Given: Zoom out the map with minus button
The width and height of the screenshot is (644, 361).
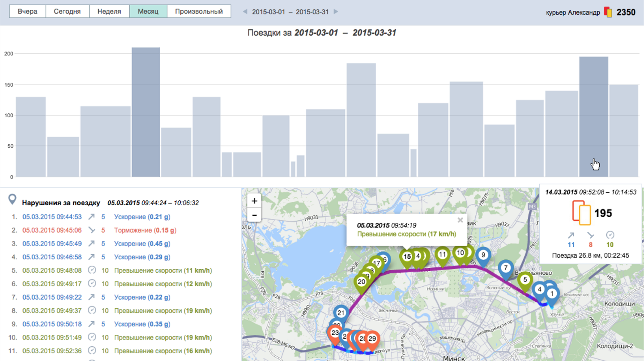Looking at the screenshot, I should pyautogui.click(x=254, y=215).
